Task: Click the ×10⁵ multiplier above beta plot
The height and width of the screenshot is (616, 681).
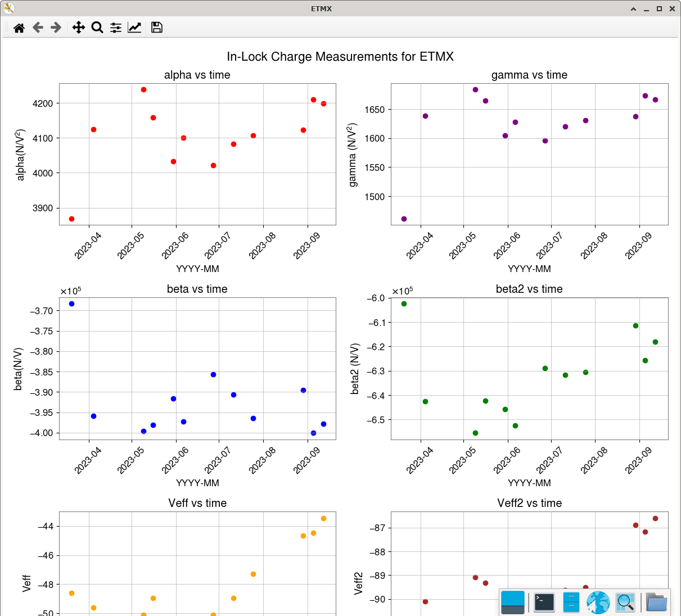Action: pyautogui.click(x=71, y=291)
